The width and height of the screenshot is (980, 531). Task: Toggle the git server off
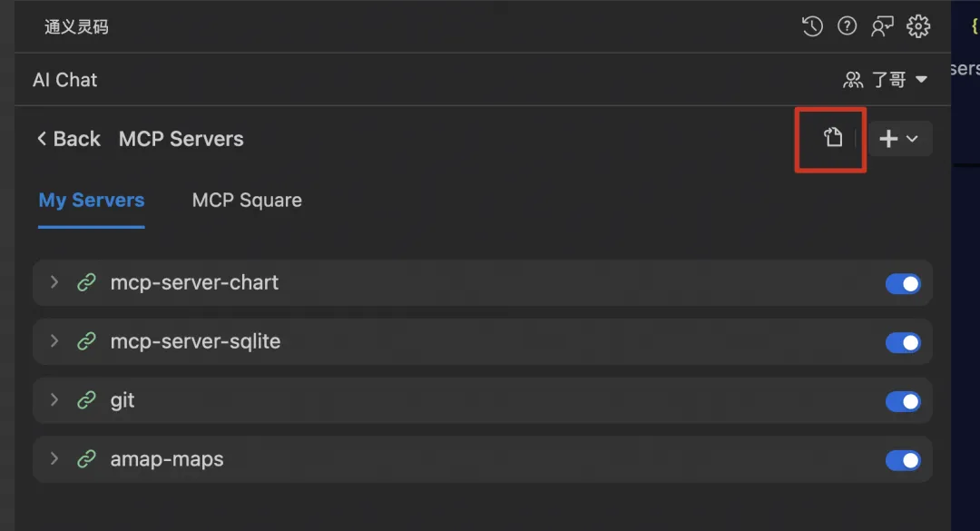(x=903, y=401)
